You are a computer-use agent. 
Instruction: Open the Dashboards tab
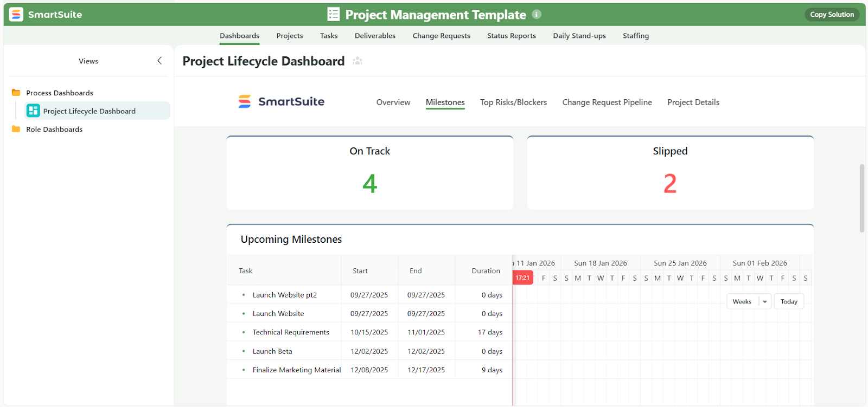point(239,36)
